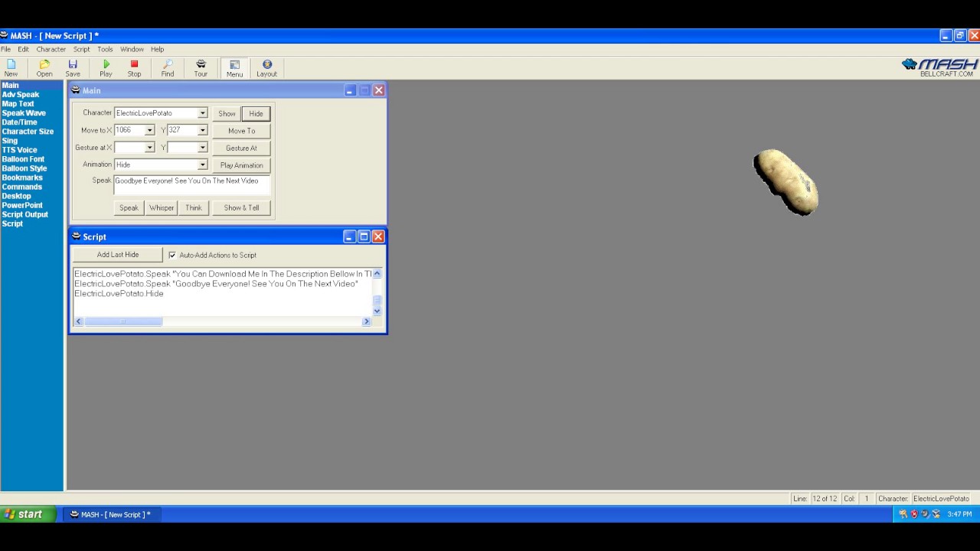Click the MASH taskbar button

110,514
